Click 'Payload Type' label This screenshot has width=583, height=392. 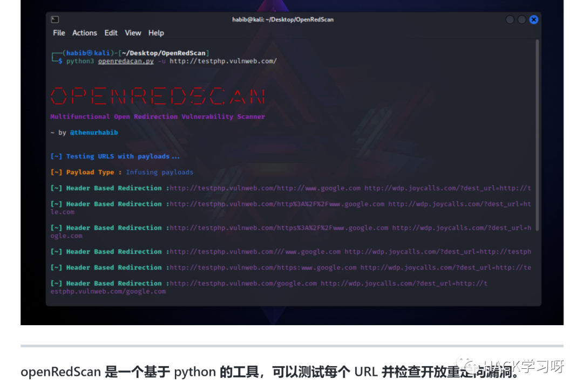pyautogui.click(x=90, y=173)
